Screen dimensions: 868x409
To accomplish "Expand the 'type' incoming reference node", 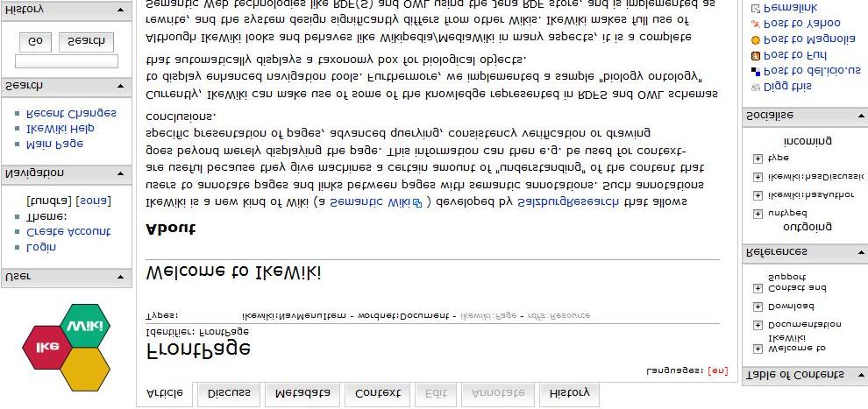I will pyautogui.click(x=758, y=159).
